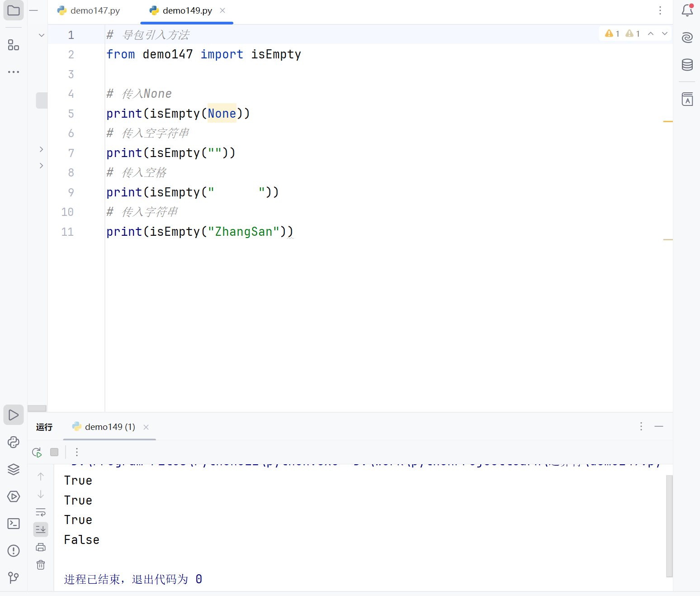Open the stacked-layers tool window icon
This screenshot has height=596, width=700.
[x=14, y=469]
